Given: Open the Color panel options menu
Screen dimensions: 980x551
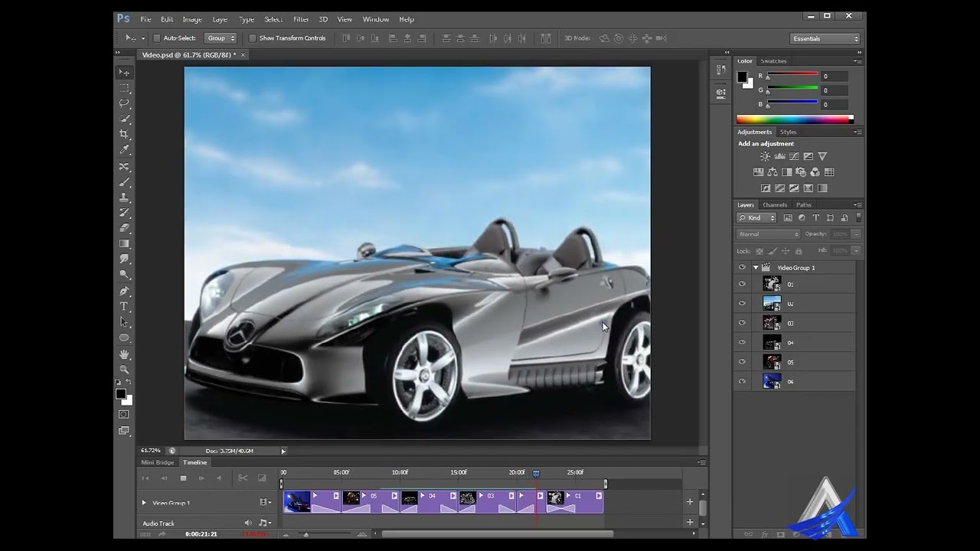Looking at the screenshot, I should [857, 61].
